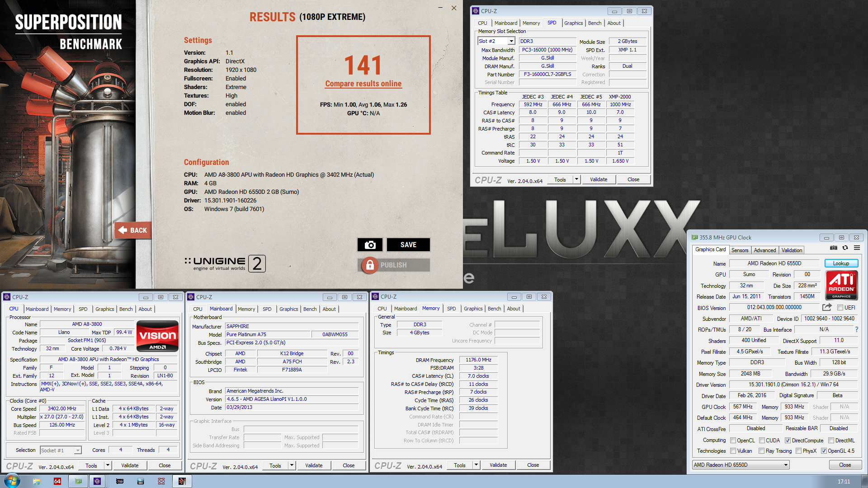Click the title icon of the CPU-Z window showing the CPU tab
The image size is (868, 488).
[7, 297]
